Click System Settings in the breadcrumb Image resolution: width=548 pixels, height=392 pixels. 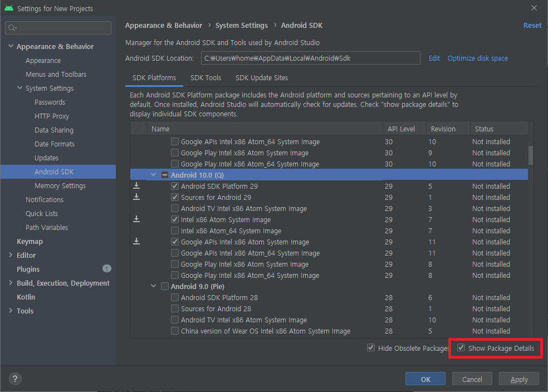241,26
